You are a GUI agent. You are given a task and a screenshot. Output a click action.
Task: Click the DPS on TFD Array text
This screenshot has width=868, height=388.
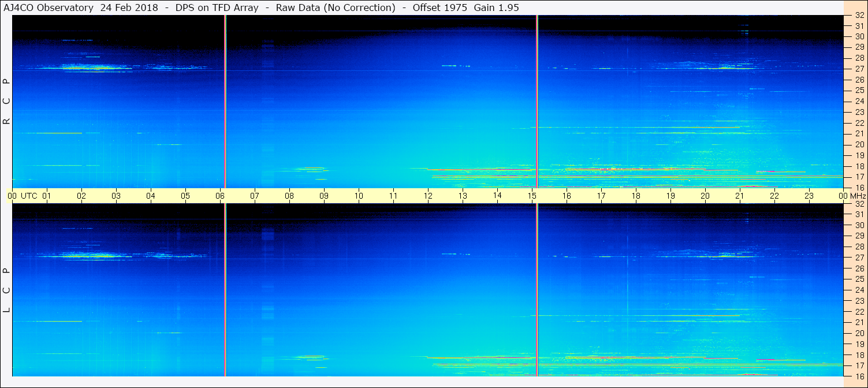coord(217,8)
